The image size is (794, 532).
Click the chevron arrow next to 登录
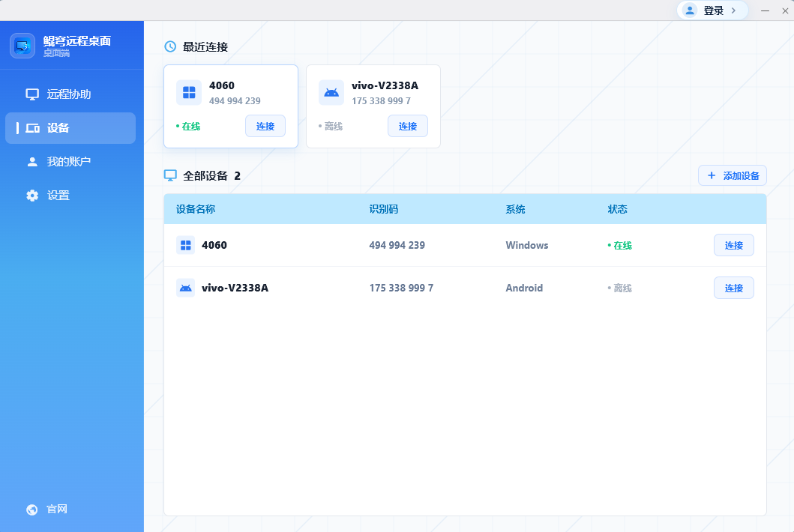pyautogui.click(x=733, y=10)
